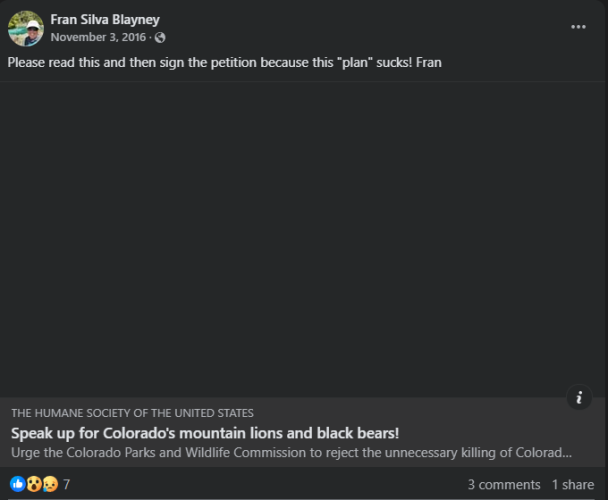Click the post text about the petition

[x=225, y=63]
